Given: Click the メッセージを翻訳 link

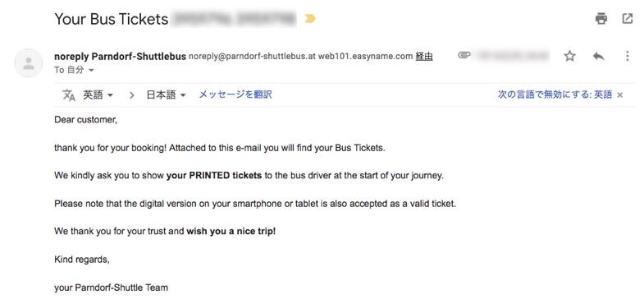Looking at the screenshot, I should [x=235, y=95].
